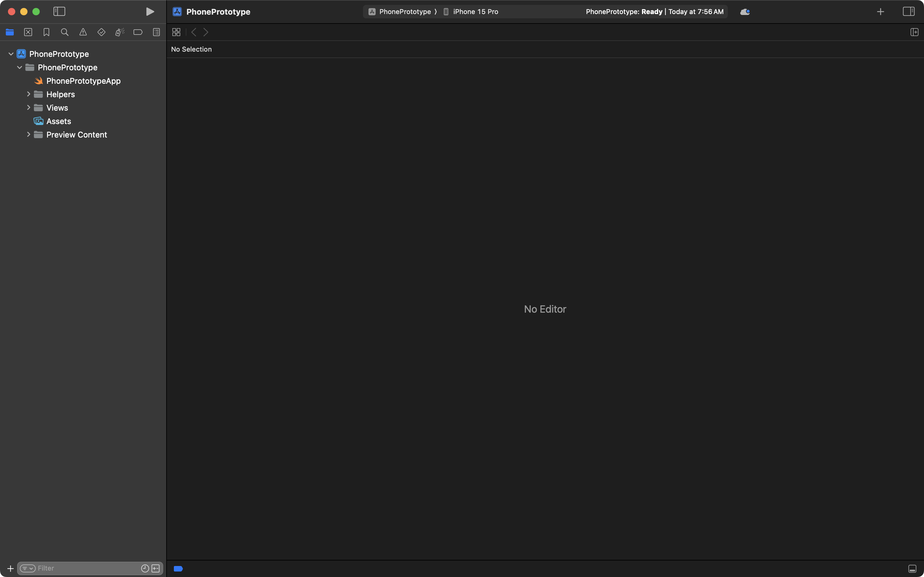
Task: Expand the Views folder
Action: click(x=29, y=108)
